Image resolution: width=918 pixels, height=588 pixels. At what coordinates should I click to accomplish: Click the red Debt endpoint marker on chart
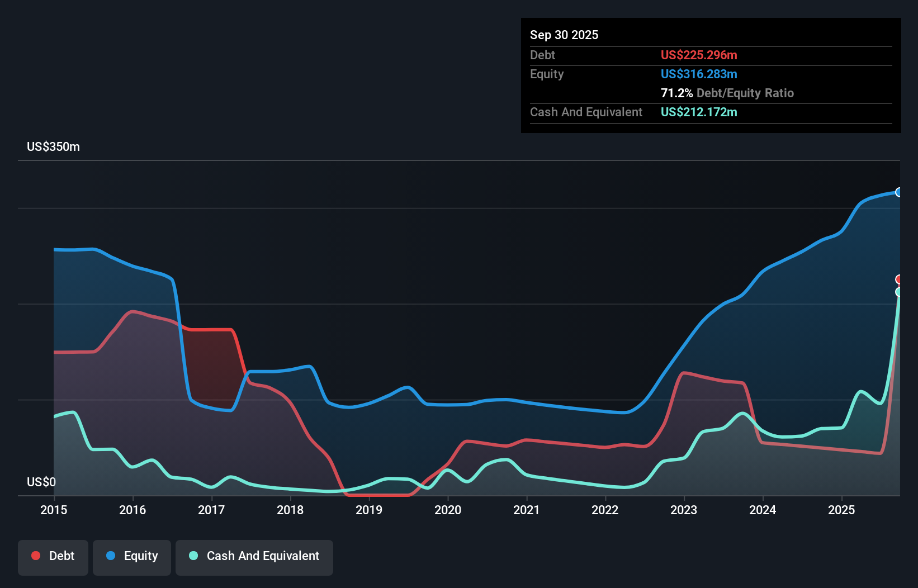[899, 279]
